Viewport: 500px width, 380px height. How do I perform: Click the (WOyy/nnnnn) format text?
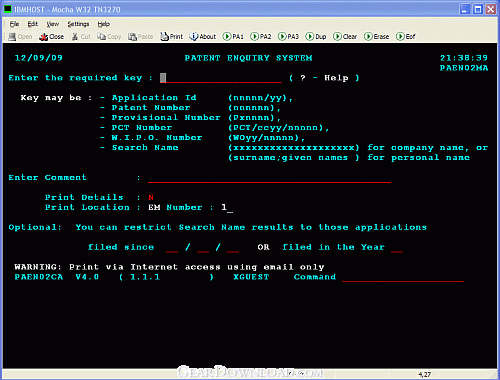pos(266,138)
